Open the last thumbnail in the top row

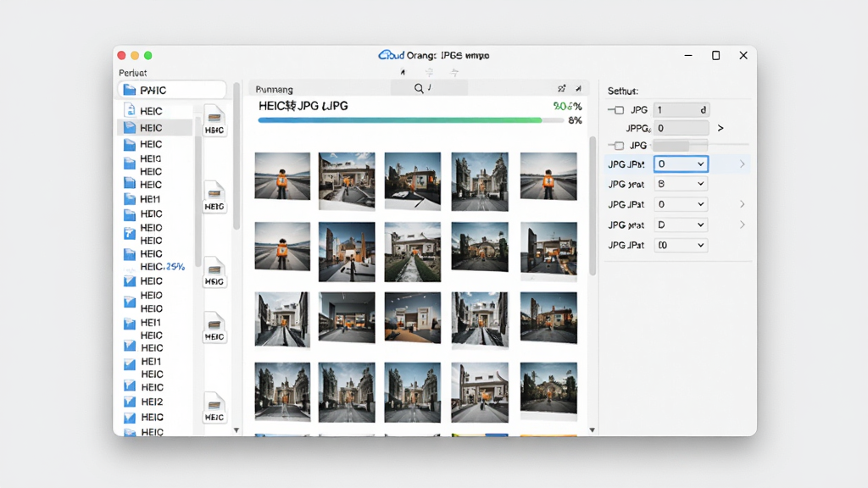tap(548, 176)
